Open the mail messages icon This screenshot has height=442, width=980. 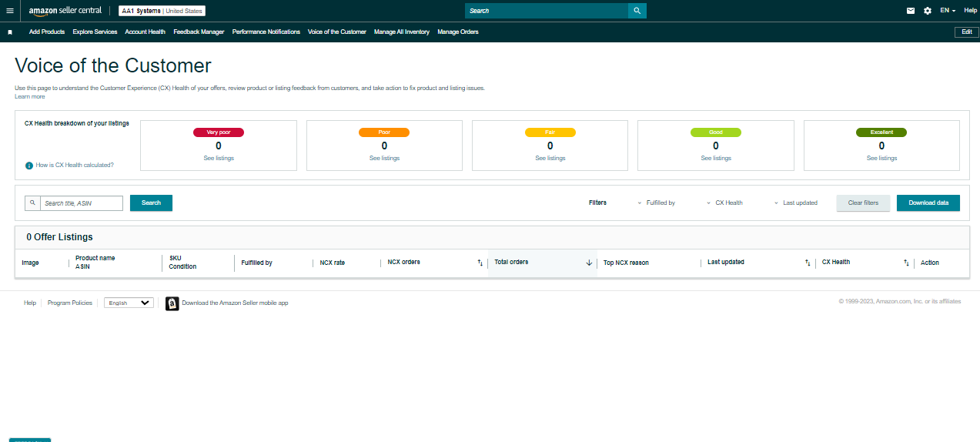tap(911, 11)
